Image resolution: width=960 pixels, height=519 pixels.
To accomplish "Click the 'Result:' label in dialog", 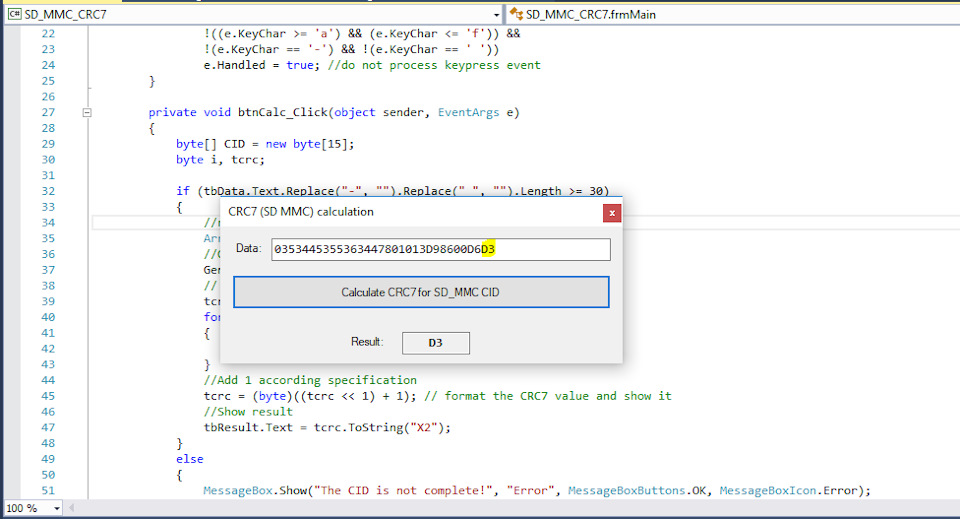I will click(367, 342).
